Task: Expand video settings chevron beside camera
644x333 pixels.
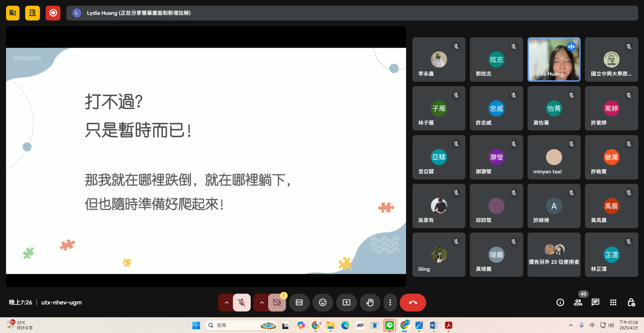Action: tap(261, 302)
